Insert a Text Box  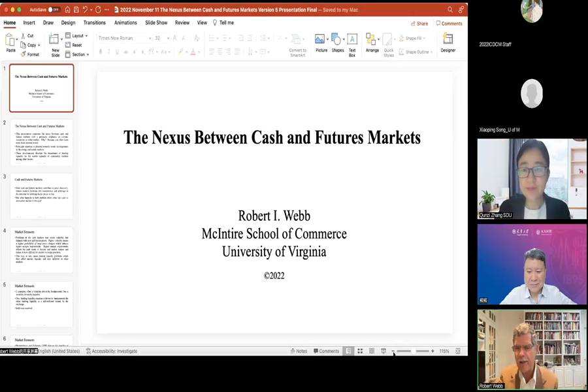[352, 42]
